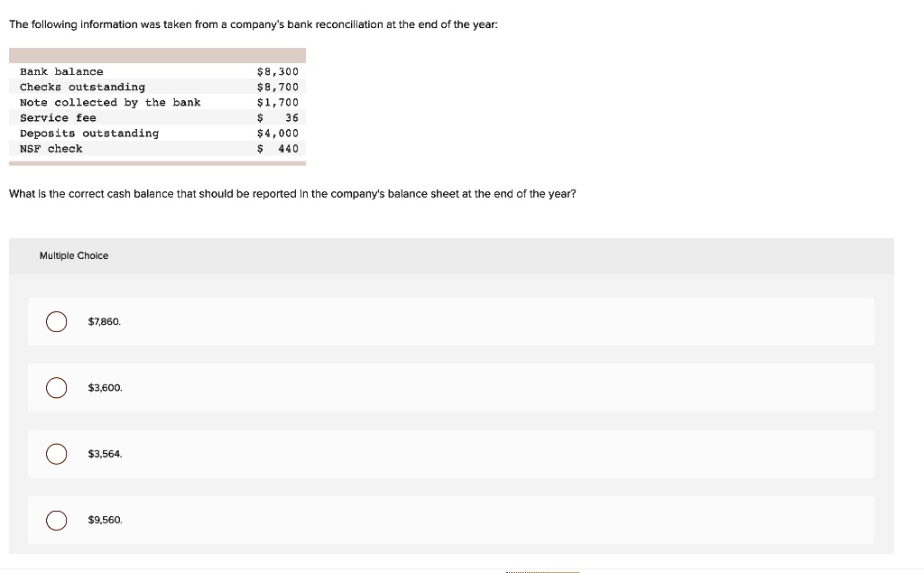The width and height of the screenshot is (924, 573).
Task: Click the $4,000 deposits outstanding value
Action: click(x=279, y=133)
